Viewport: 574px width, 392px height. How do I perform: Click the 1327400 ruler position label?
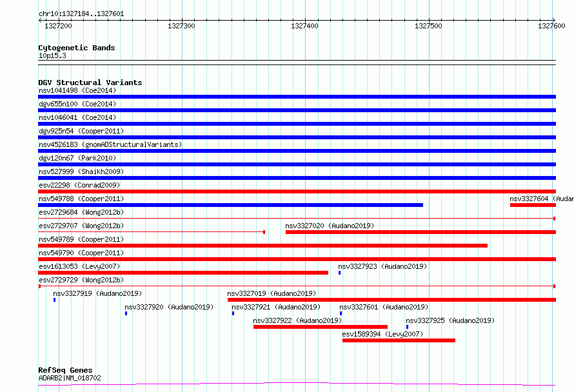[304, 26]
